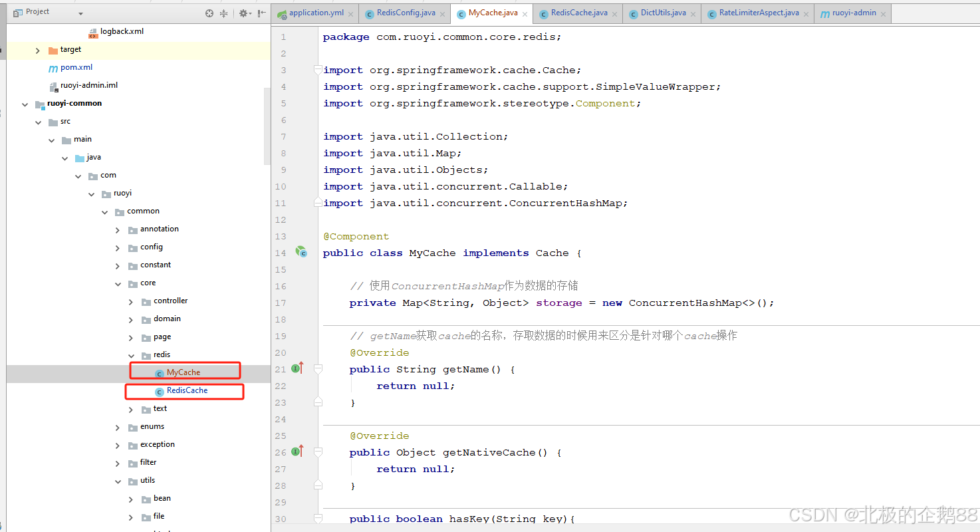Collapse the redis package

(131, 355)
